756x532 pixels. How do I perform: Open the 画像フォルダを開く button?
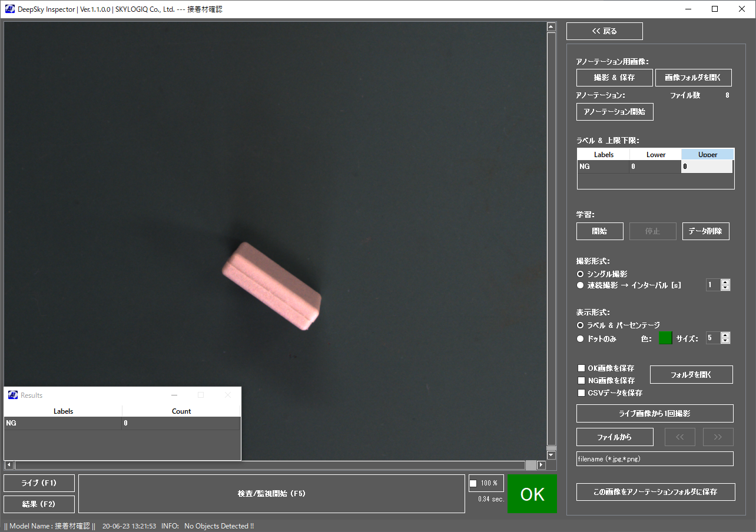click(x=694, y=78)
